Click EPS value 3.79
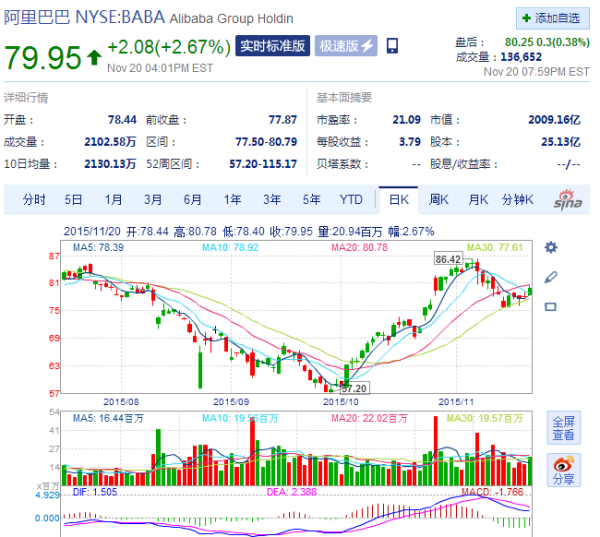The image size is (600, 537). click(410, 142)
